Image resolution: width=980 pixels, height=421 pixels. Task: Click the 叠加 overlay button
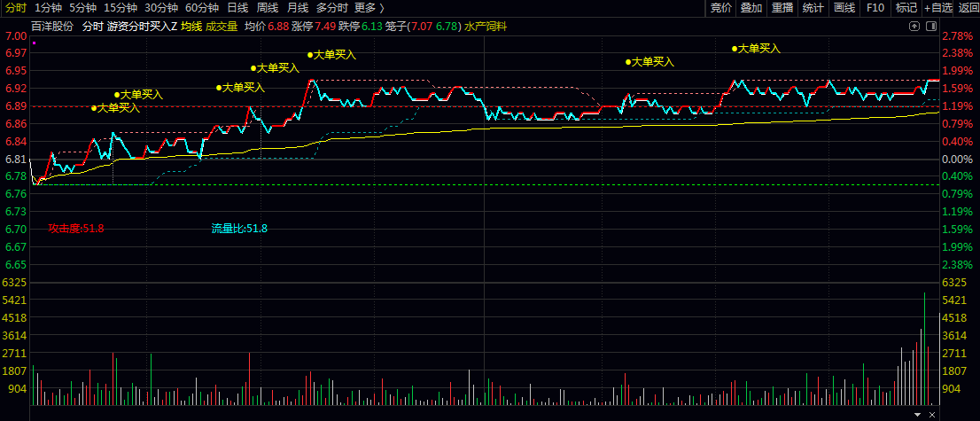751,8
